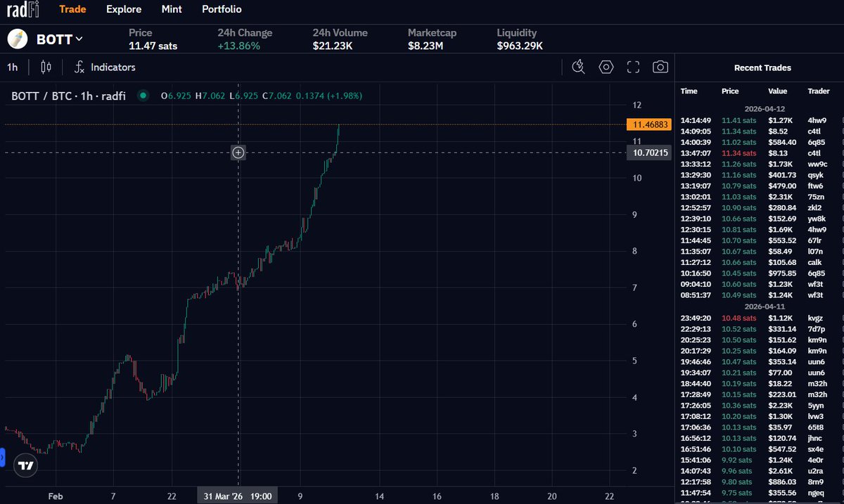Switch to the Trade tab
844x504 pixels.
click(x=72, y=9)
